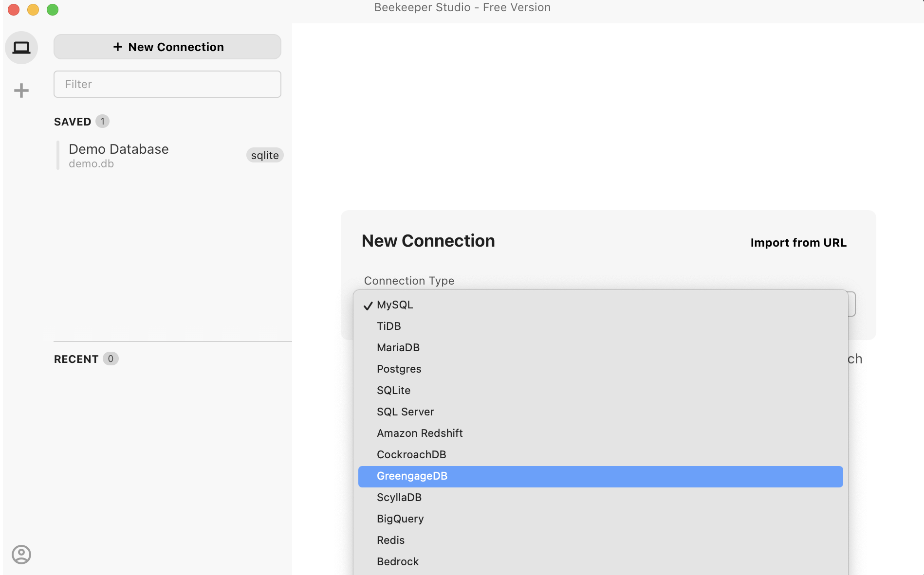Click Import from URL link
Screen dimensions: 924x575
[798, 242]
